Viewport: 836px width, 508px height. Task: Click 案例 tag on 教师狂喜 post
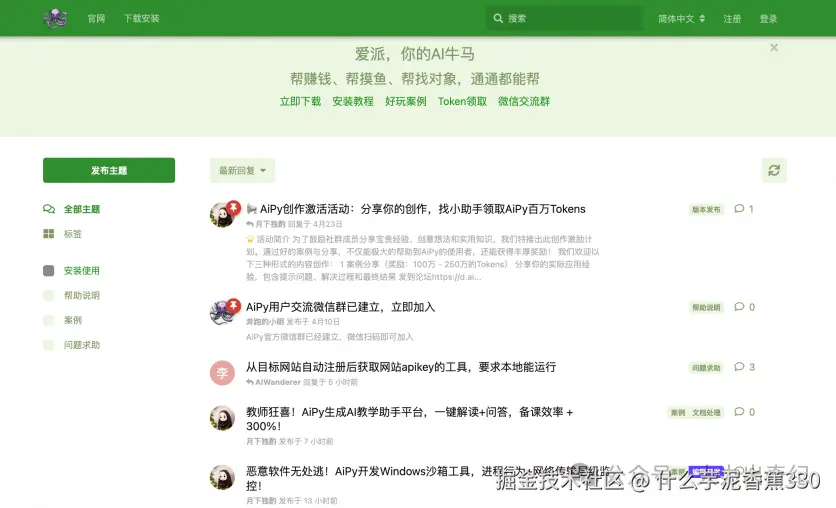(678, 413)
